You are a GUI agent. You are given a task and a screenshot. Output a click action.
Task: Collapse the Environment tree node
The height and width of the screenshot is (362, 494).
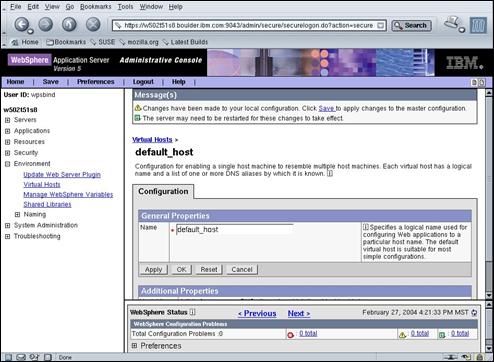(7, 164)
